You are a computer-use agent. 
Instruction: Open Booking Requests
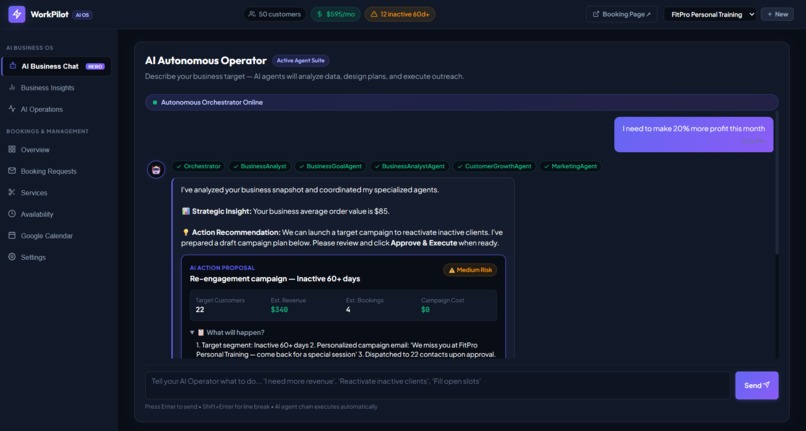(x=56, y=171)
